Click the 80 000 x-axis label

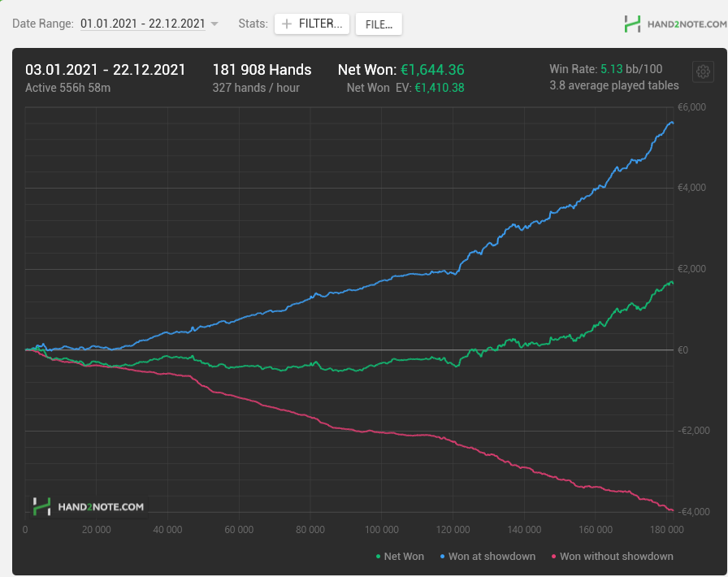tap(310, 530)
